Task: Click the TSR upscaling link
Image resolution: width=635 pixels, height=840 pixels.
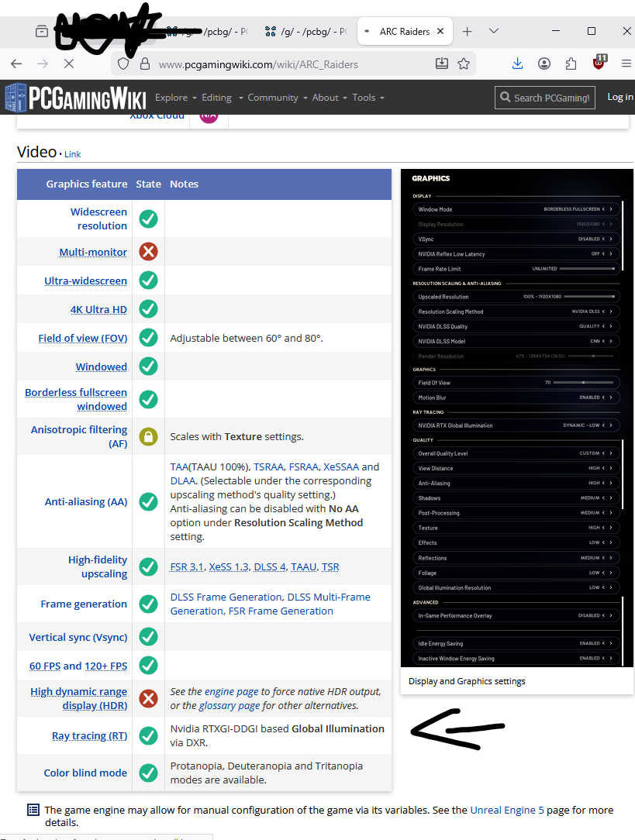Action: click(x=330, y=566)
